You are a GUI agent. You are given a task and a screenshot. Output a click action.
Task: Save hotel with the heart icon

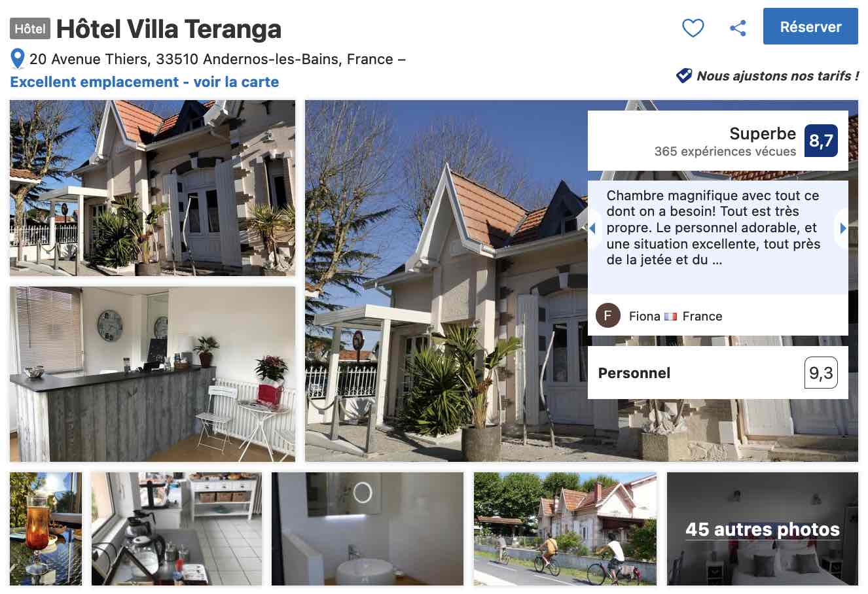(x=693, y=27)
